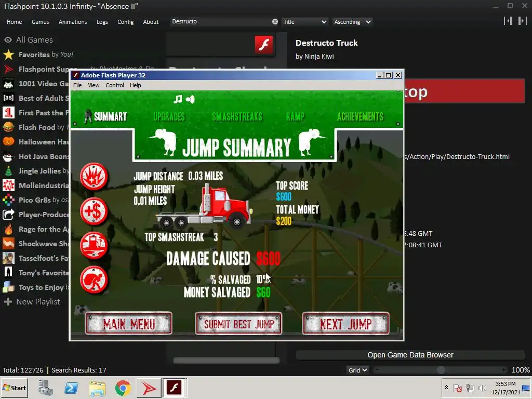
Task: Select the +$ money bonus icon
Action: (x=94, y=211)
